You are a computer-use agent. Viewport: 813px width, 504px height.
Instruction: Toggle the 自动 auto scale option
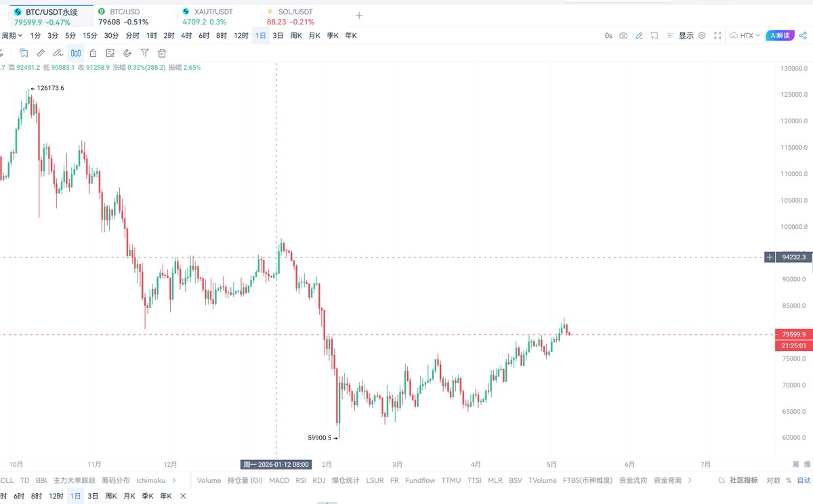[x=804, y=480]
